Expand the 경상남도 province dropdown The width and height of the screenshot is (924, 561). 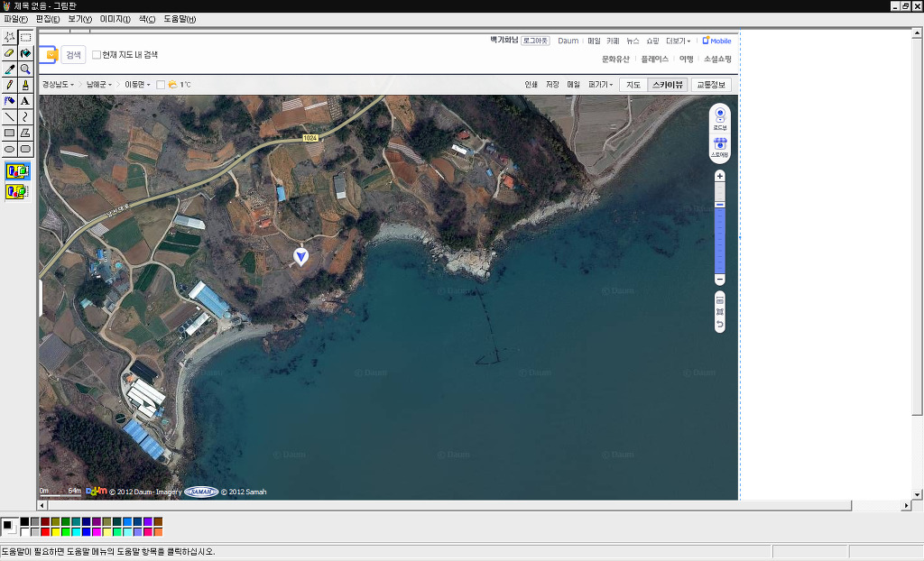(58, 84)
